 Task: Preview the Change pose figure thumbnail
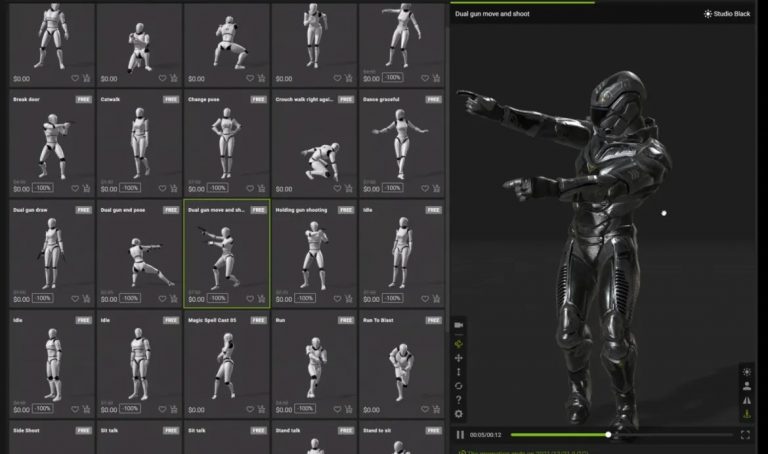tap(226, 143)
